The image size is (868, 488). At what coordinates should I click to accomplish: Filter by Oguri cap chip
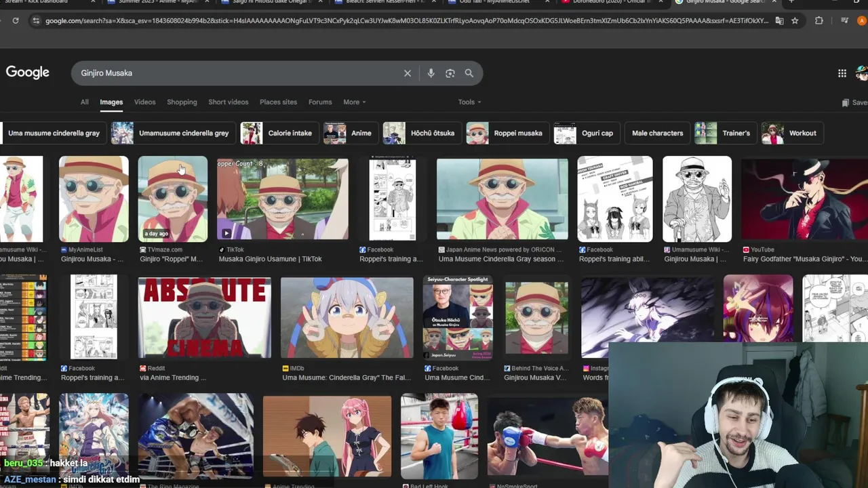pos(587,134)
